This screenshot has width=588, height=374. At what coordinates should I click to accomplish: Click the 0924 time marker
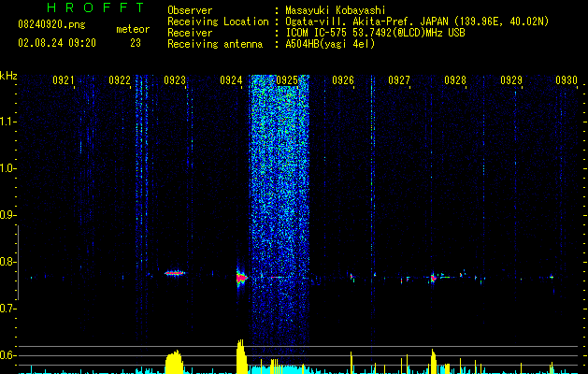pos(231,80)
